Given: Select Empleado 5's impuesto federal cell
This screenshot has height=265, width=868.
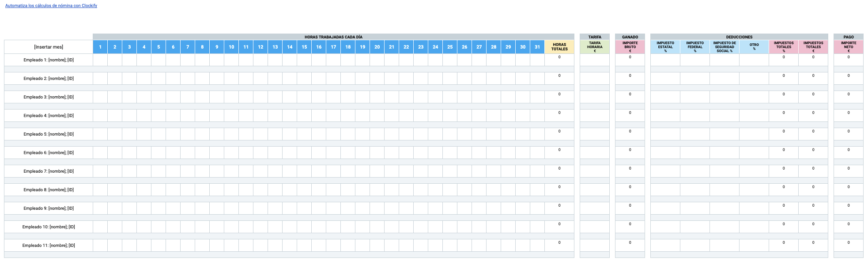Looking at the screenshot, I should pos(695,134).
